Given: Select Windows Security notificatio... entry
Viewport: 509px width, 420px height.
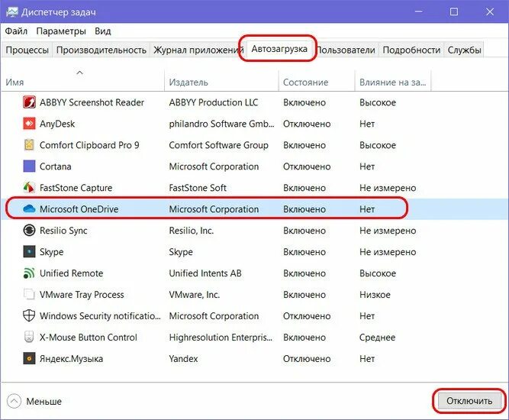Looking at the screenshot, I should tap(100, 315).
